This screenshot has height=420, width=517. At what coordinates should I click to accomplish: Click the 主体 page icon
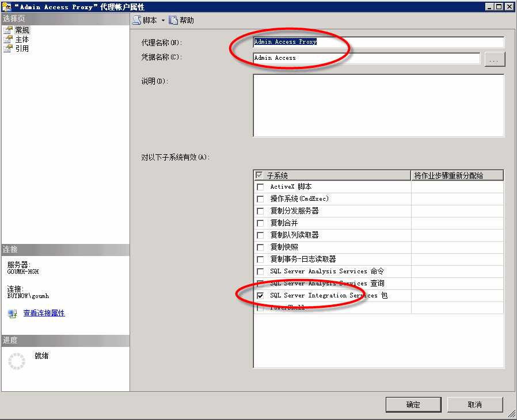pos(8,40)
